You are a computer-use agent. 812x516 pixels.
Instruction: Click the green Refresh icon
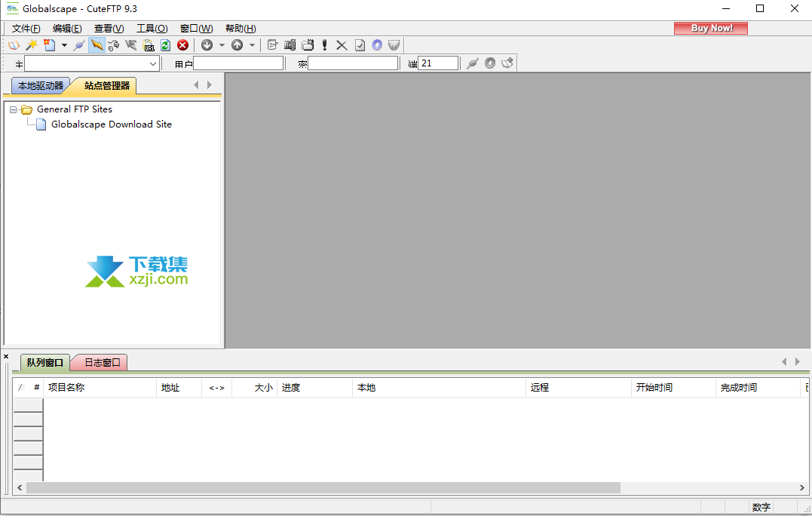click(166, 45)
